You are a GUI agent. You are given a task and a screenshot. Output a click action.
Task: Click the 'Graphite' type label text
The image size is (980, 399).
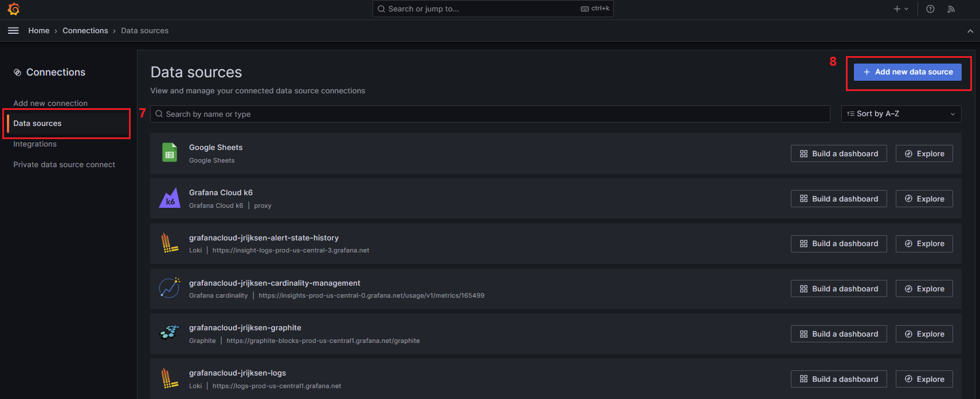click(202, 341)
